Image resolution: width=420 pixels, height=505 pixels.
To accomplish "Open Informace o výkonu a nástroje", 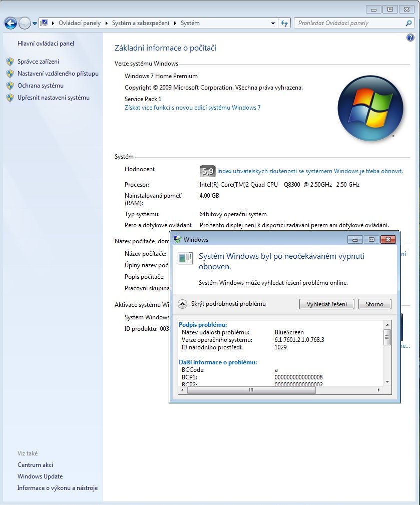I will click(58, 488).
